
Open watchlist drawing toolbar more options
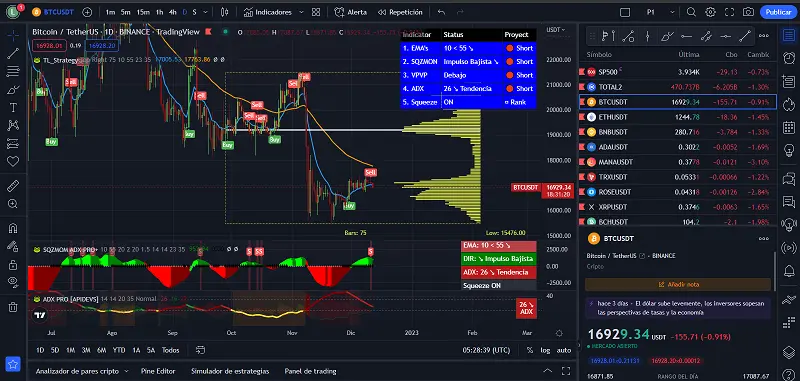click(764, 36)
